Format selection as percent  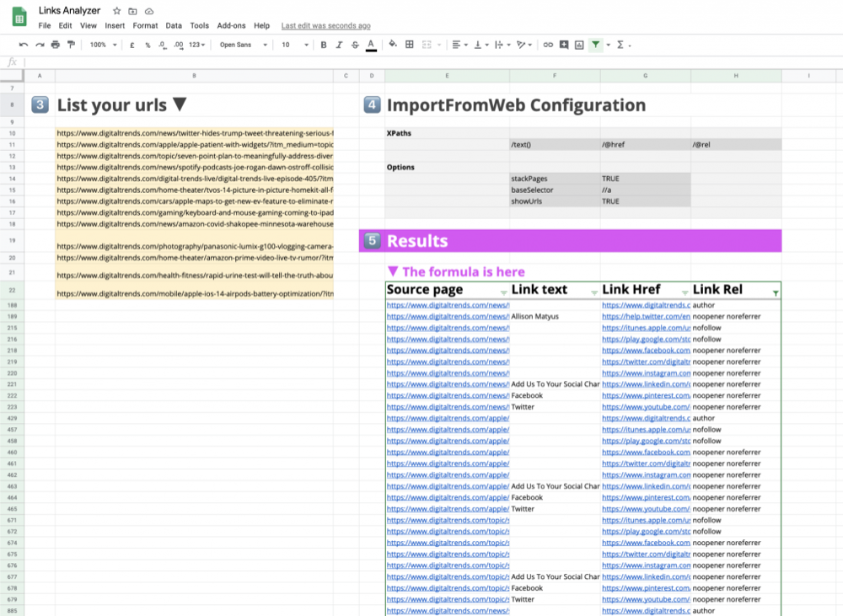pyautogui.click(x=148, y=46)
